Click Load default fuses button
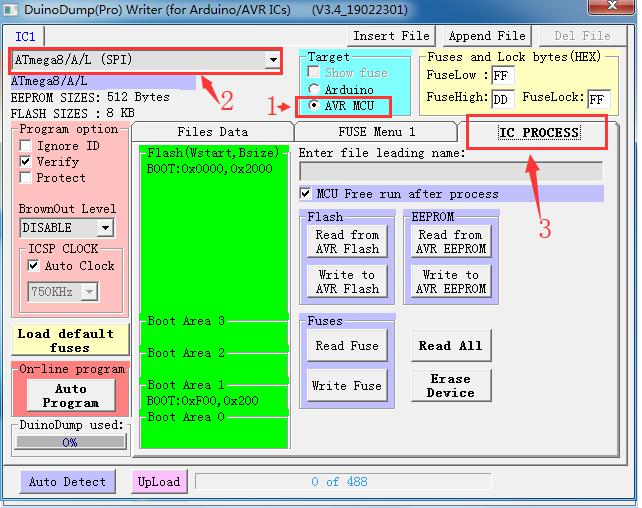The image size is (642, 508). point(70,341)
